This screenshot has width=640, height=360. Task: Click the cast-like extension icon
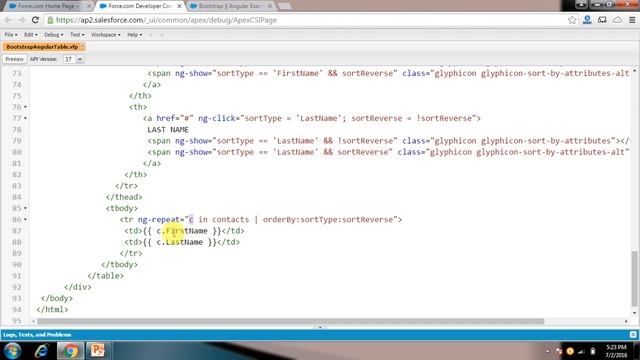coord(602,20)
